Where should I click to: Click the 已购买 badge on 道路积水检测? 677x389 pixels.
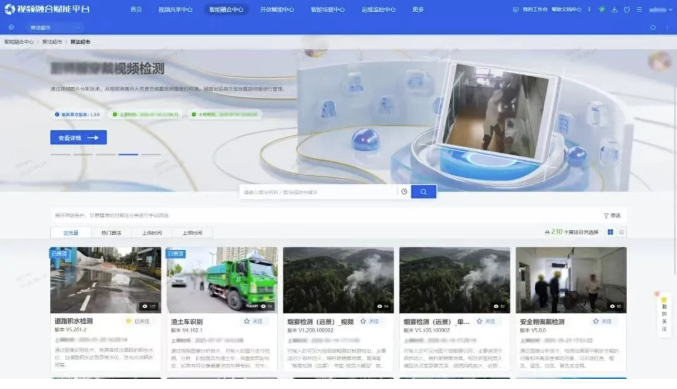[x=60, y=253]
